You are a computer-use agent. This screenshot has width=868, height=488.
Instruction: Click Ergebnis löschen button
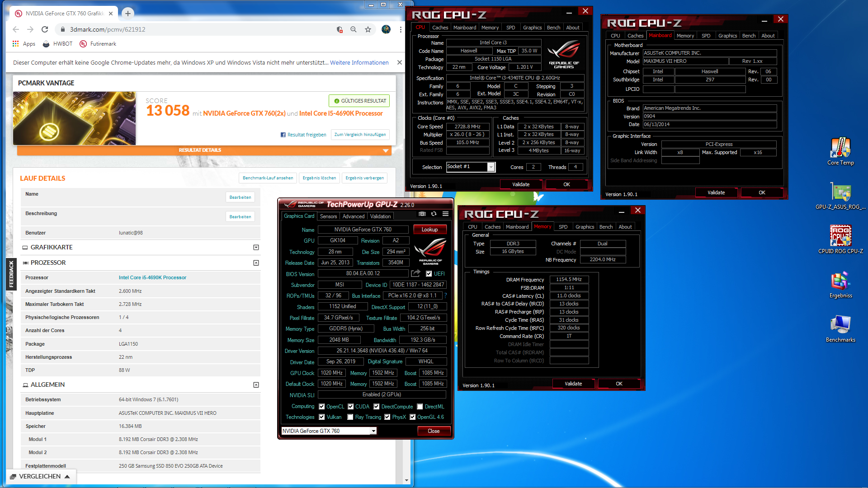[x=319, y=178]
